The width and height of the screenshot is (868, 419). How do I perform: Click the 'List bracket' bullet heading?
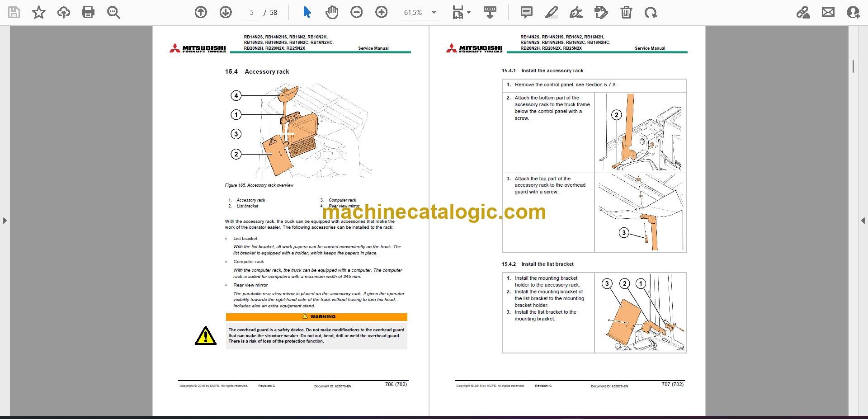(245, 239)
